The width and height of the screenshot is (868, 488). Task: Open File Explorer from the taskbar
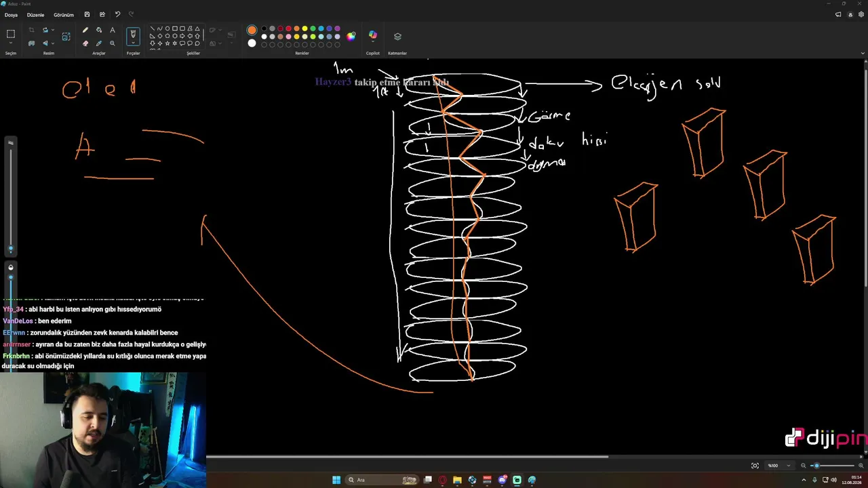click(457, 480)
